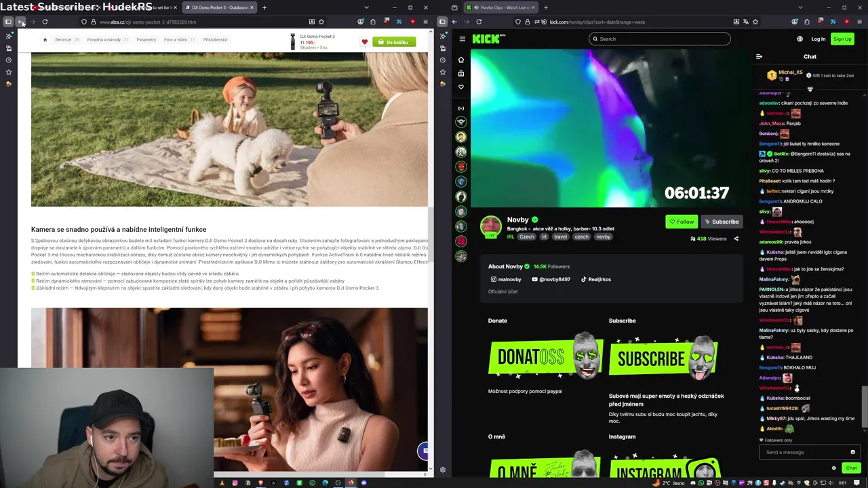This screenshot has height=488, width=868.
Task: Reload the kick.com page
Action: coord(479,22)
